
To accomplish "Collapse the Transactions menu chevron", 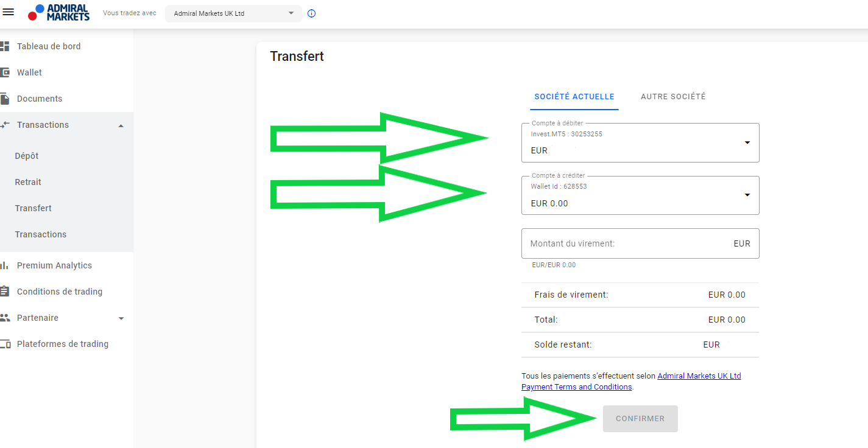I will point(120,125).
